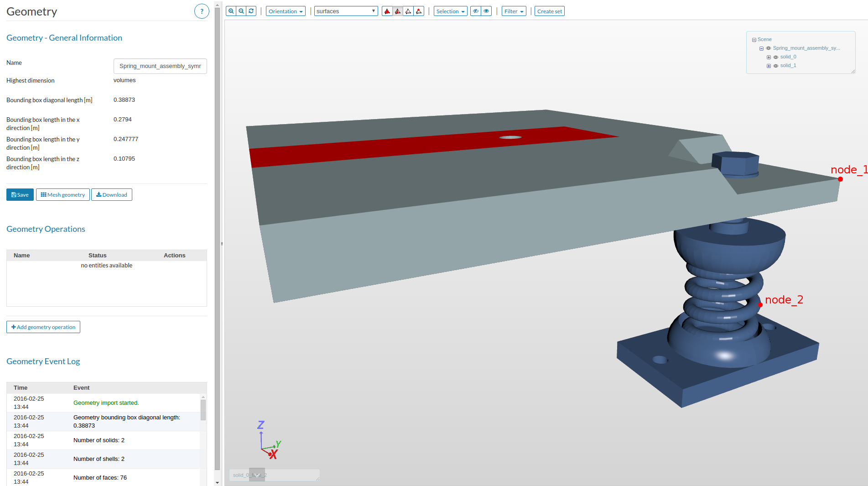Hide solid_1 using its eye toggle
Image resolution: width=868 pixels, height=486 pixels.
tap(776, 65)
